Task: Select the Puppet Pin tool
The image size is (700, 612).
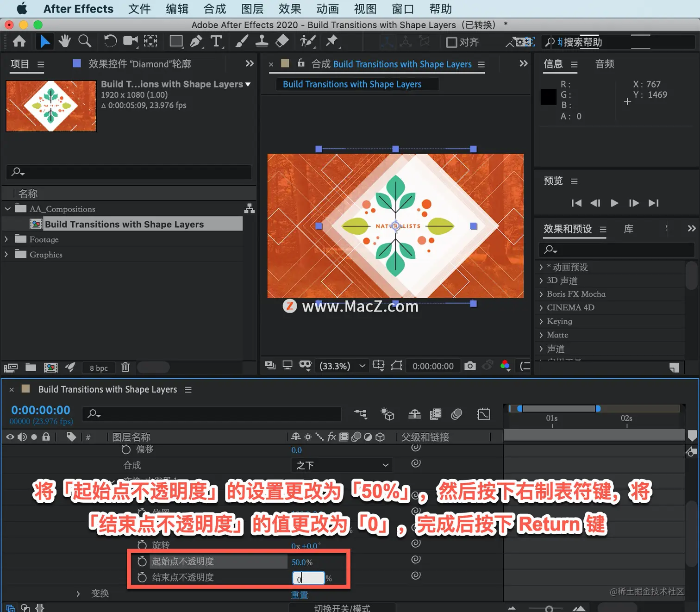Action: 332,41
